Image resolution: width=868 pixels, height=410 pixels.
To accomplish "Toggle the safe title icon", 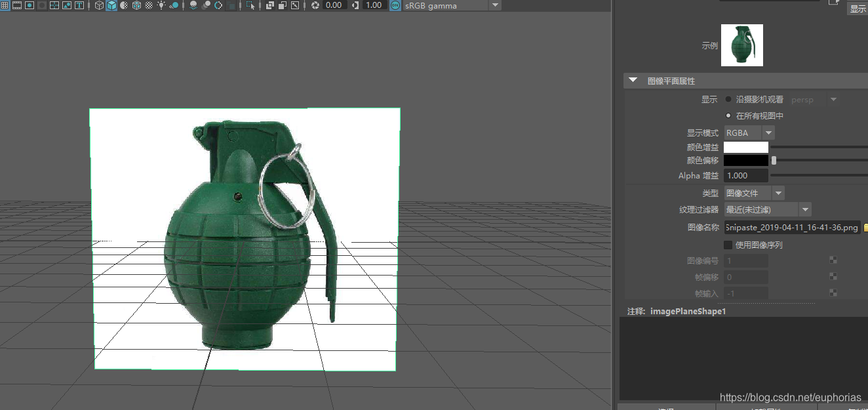I will click(x=79, y=5).
